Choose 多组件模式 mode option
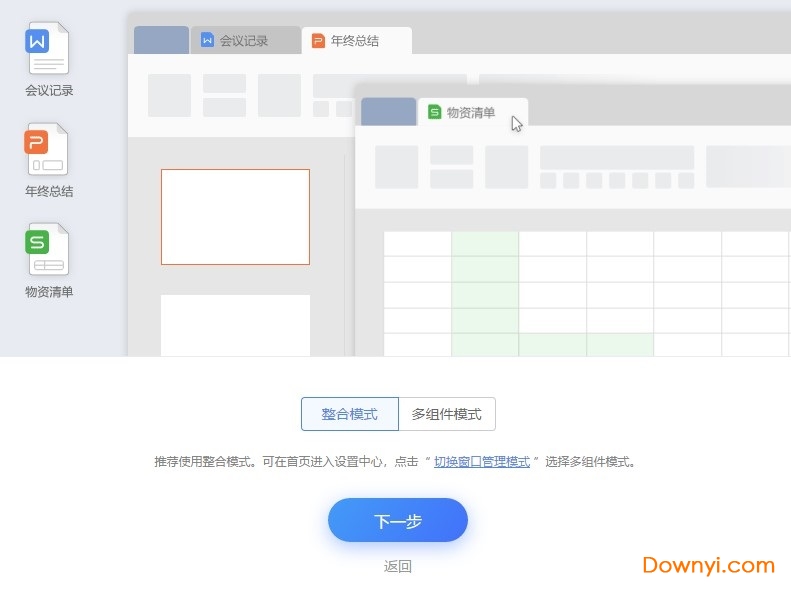Viewport: 791px width, 589px height. tap(446, 414)
